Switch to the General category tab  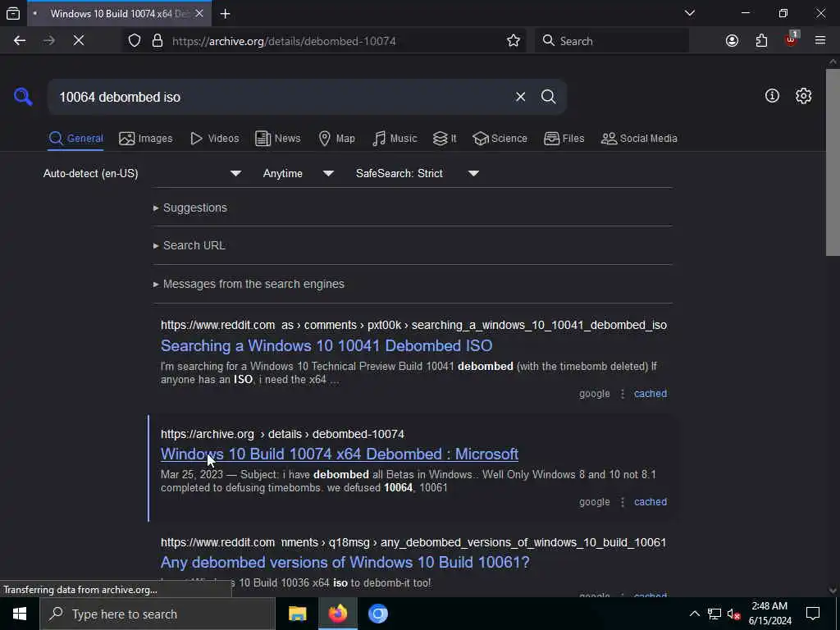tap(75, 139)
